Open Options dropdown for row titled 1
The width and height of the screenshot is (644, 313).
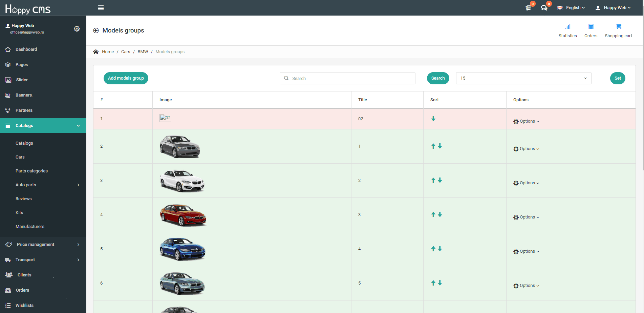526,149
